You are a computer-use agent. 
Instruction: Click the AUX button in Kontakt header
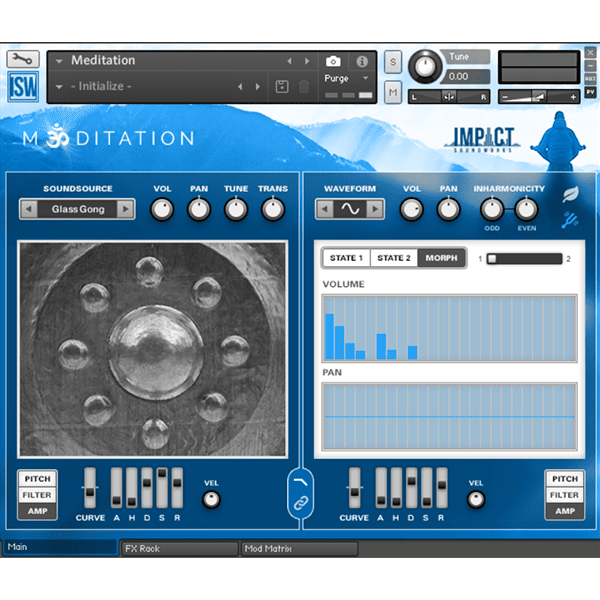(x=590, y=78)
